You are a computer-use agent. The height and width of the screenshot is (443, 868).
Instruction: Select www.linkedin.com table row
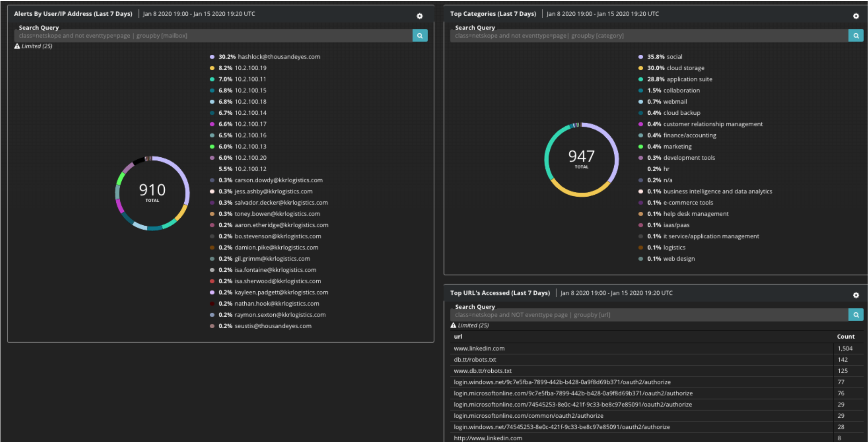[x=657, y=349]
